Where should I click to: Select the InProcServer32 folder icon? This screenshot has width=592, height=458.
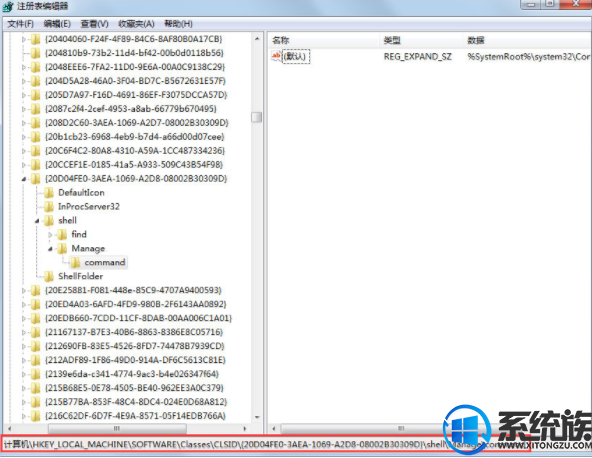coord(49,207)
